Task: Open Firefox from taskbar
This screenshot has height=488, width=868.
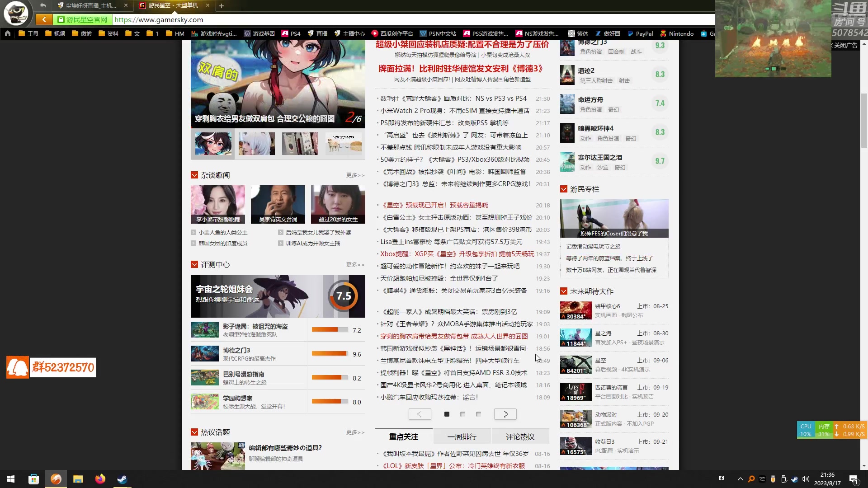Action: [x=100, y=479]
